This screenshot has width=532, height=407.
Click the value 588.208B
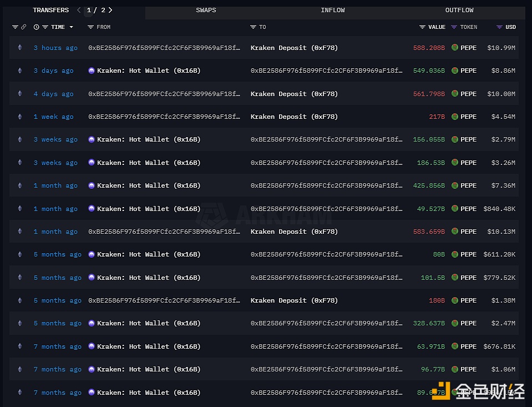[429, 48]
